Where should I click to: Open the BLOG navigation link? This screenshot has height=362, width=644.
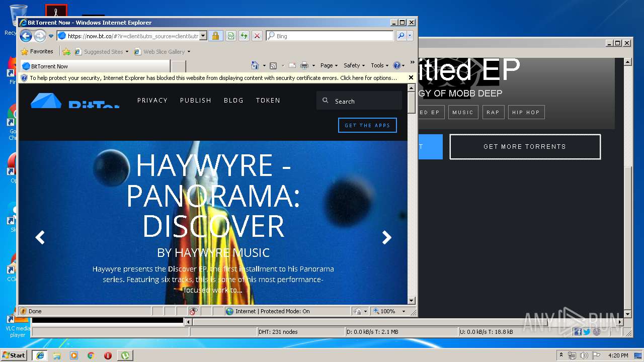coord(233,101)
